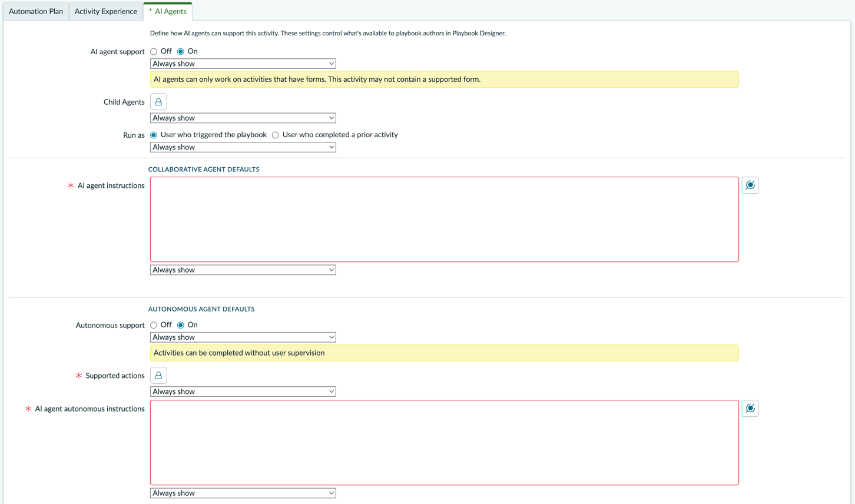Screen dimensions: 855x504
Task: Open Always show dropdown under AI agent support
Action: (x=243, y=64)
